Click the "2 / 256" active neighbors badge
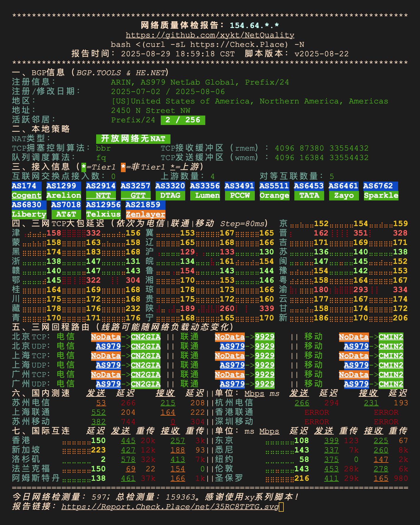Image resolution: width=420 pixels, height=525 pixels. pyautogui.click(x=183, y=120)
